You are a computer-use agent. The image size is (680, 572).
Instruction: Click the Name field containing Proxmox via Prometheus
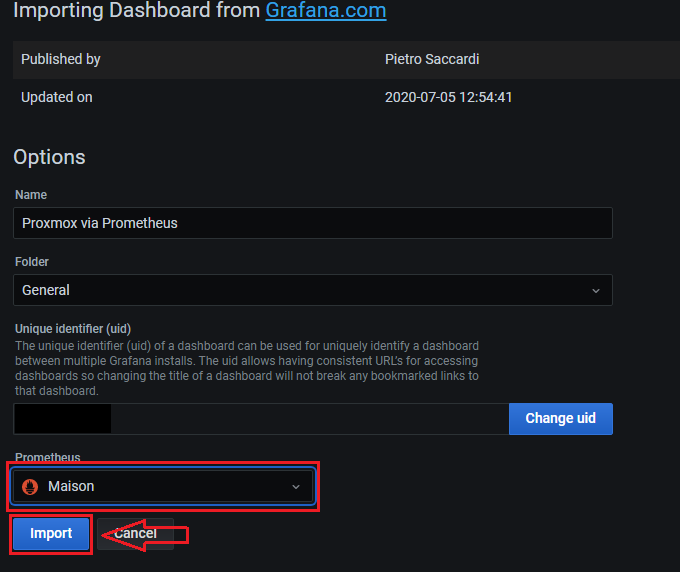coord(312,223)
